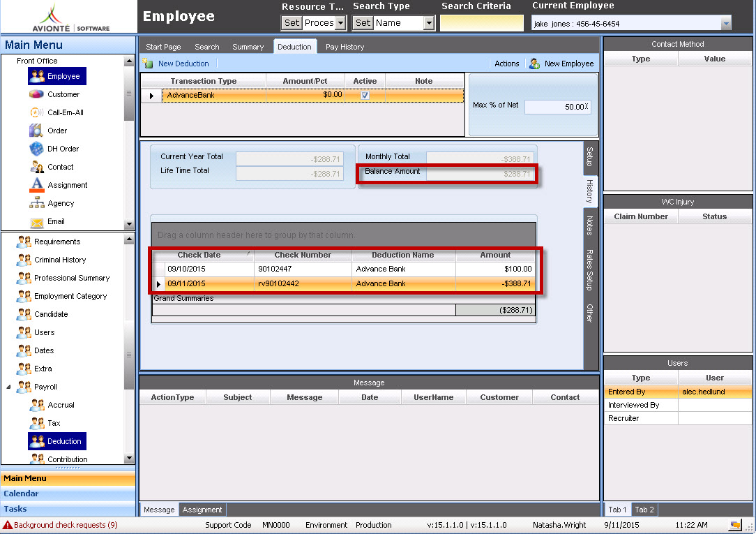Screen dimensions: 756x534
Task: Sort by Transaction Type column header
Action: point(204,81)
